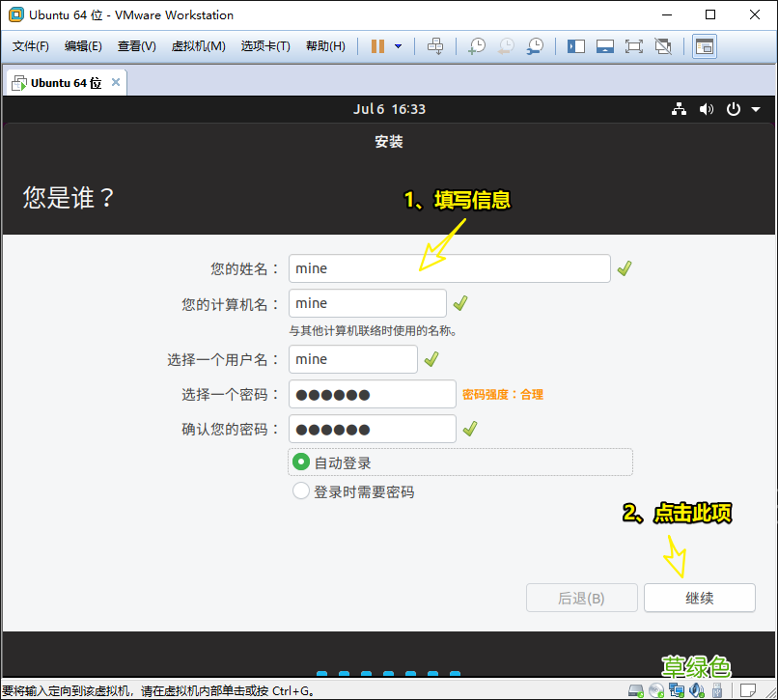This screenshot has height=700, width=778.
Task: Click the Ubuntu volume speaker icon
Action: click(706, 109)
